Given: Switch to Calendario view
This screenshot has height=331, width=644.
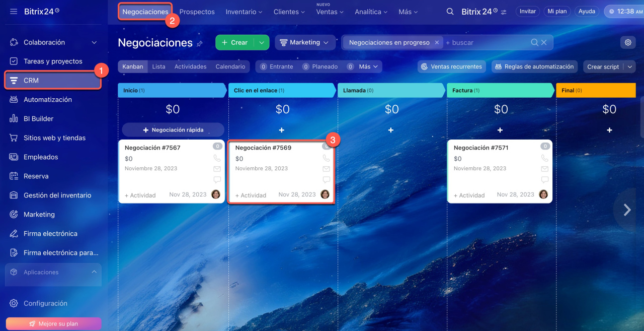Looking at the screenshot, I should [230, 67].
